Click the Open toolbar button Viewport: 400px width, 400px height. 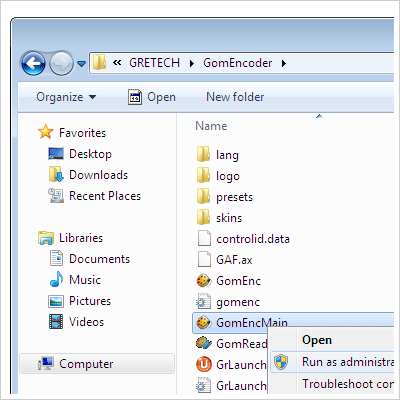152,97
